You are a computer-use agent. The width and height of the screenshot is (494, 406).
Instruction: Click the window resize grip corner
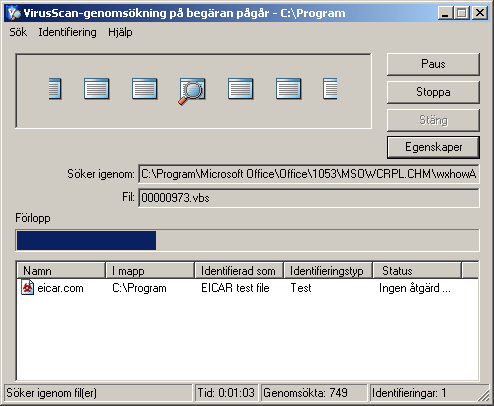click(x=484, y=396)
